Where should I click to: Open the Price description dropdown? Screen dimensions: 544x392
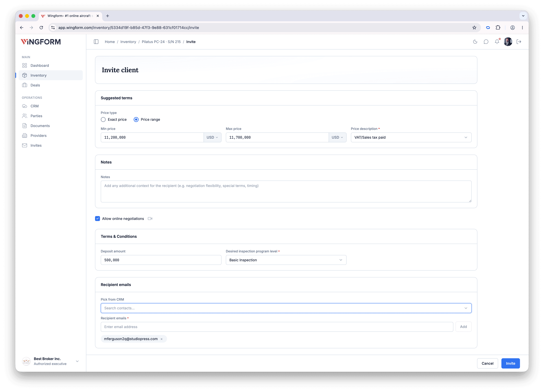coord(411,137)
